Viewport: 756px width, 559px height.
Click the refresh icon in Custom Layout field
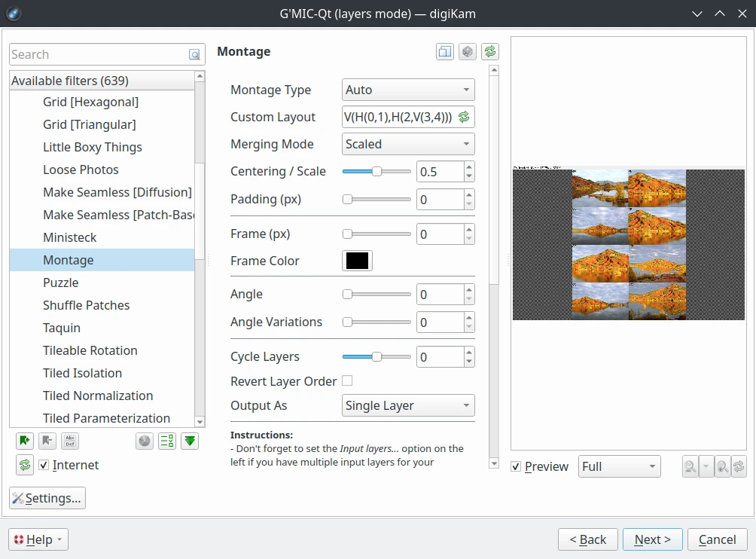click(464, 117)
